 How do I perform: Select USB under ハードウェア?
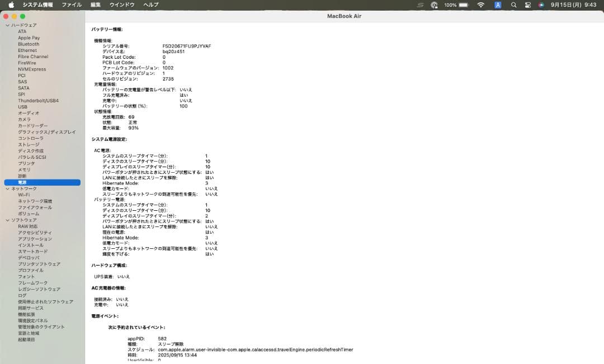click(x=23, y=107)
